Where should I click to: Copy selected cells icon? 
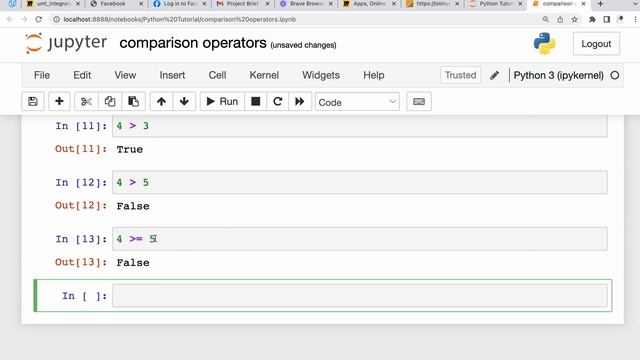(110, 101)
